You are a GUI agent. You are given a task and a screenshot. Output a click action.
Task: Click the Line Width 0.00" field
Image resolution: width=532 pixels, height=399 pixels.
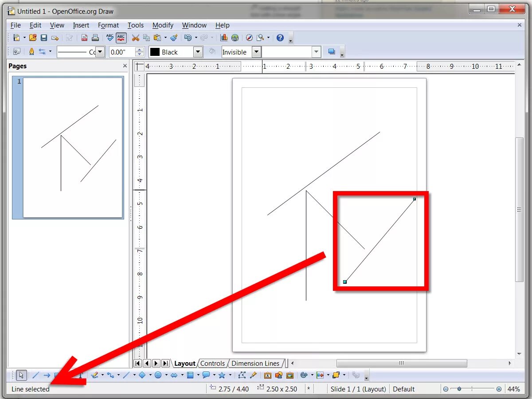(x=121, y=52)
